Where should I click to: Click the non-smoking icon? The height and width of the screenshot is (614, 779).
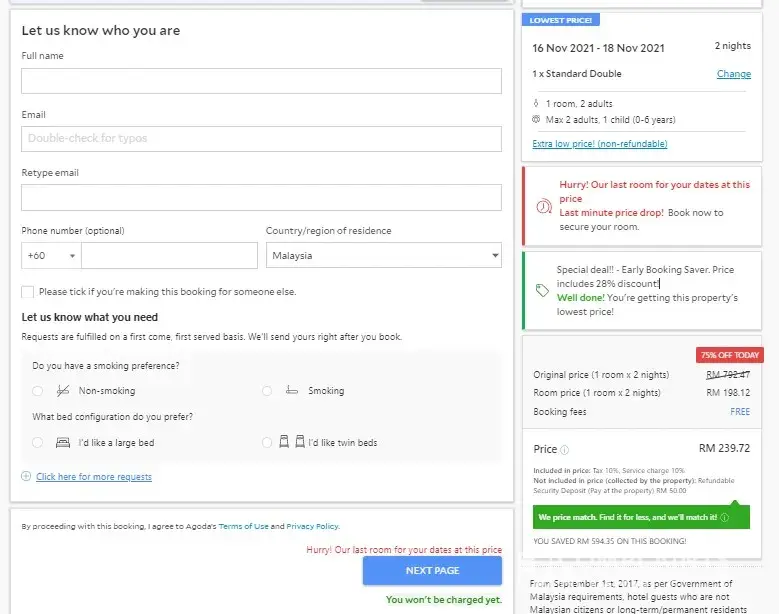(x=63, y=391)
